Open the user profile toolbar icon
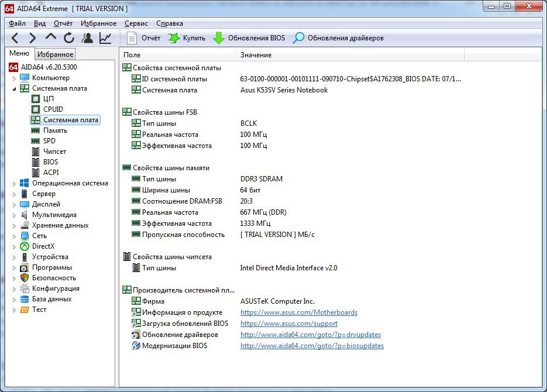 click(87, 37)
